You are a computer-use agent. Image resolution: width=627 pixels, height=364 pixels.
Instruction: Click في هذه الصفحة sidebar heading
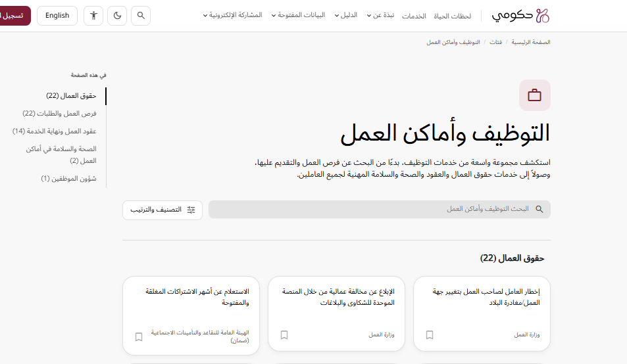click(88, 75)
